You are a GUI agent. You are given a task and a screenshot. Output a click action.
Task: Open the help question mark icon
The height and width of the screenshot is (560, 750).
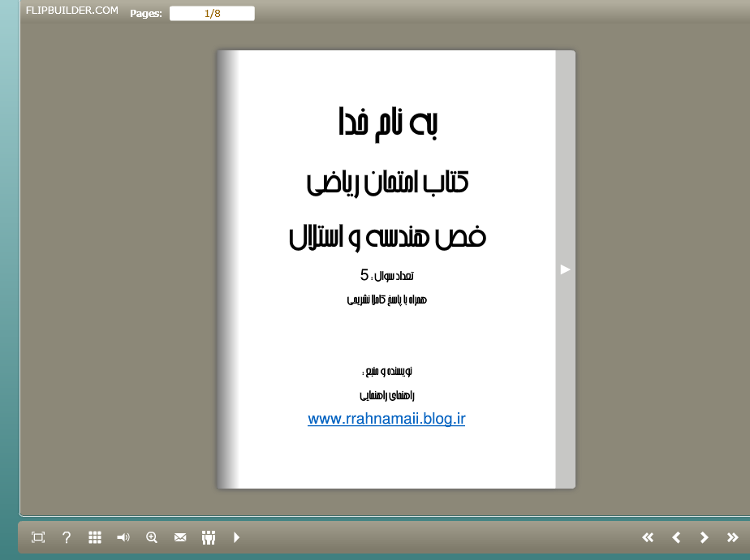coord(67,537)
